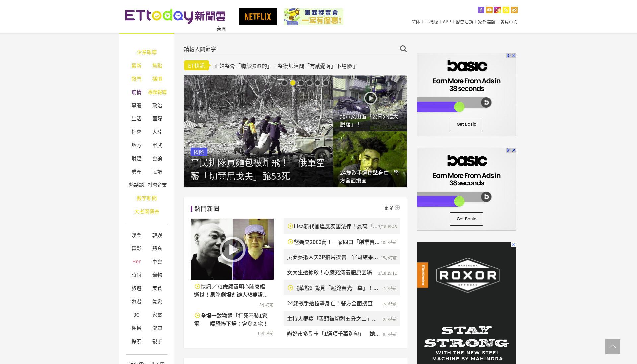Click AdChoices icon on first basic ad
This screenshot has width=637, height=364.
(508, 56)
